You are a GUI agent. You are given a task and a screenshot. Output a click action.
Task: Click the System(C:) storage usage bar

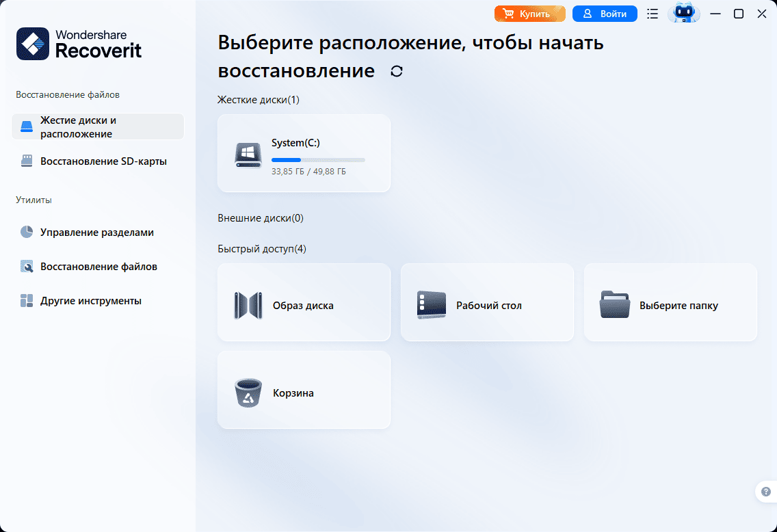(318, 160)
